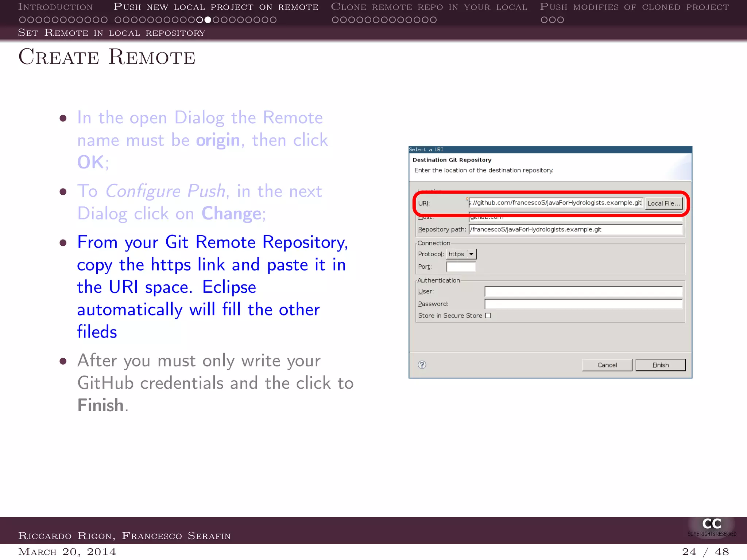Click the 'Select a URI' dialog title
747x560 pixels.
(x=426, y=149)
